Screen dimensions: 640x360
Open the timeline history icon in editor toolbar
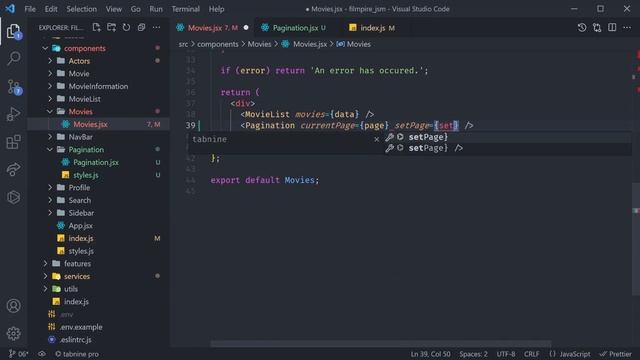pyautogui.click(x=582, y=27)
